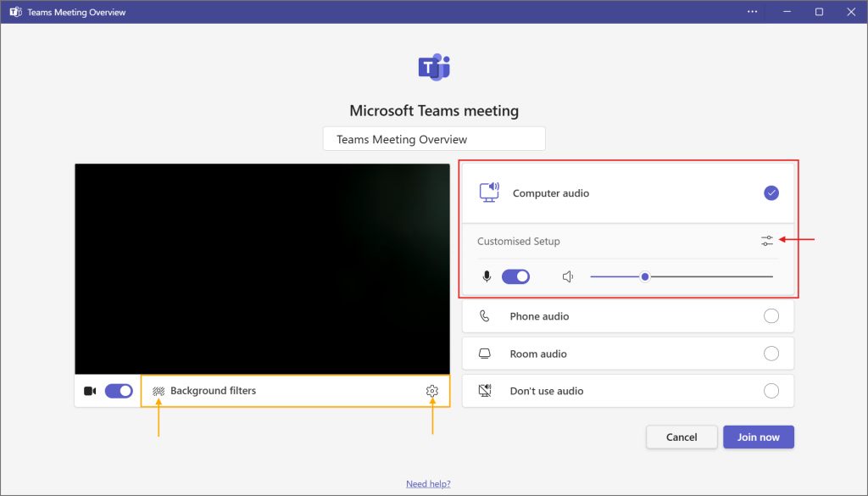
Task: Click the Room audio device icon
Action: 484,354
